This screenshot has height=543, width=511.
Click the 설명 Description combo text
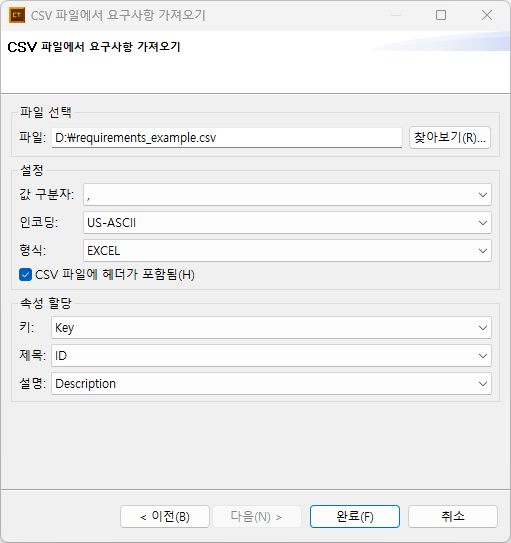[86, 384]
